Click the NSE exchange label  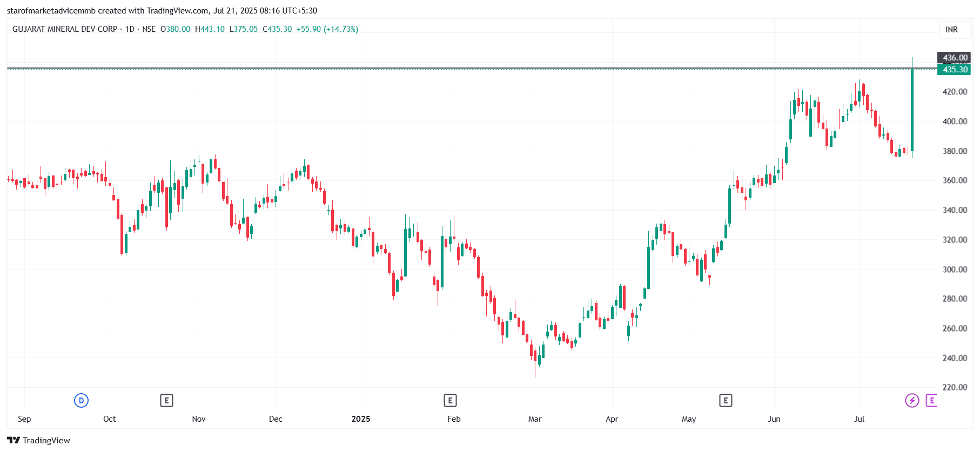click(x=149, y=29)
